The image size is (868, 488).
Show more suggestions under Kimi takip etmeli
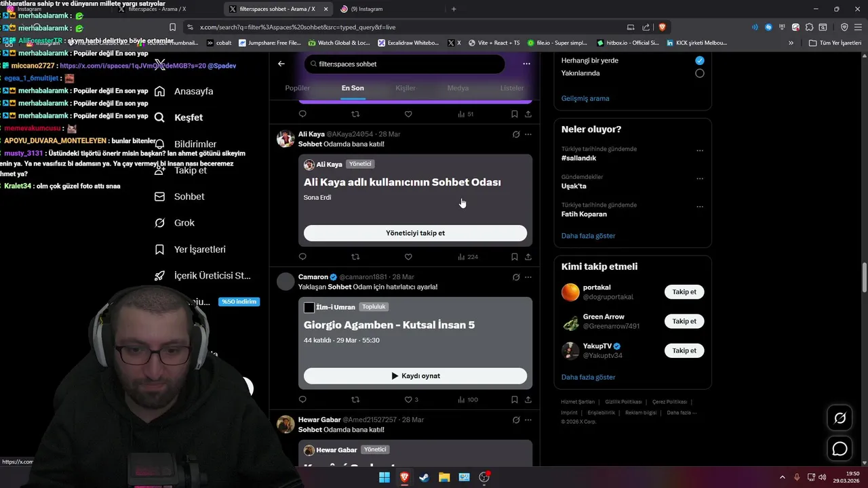click(x=589, y=377)
